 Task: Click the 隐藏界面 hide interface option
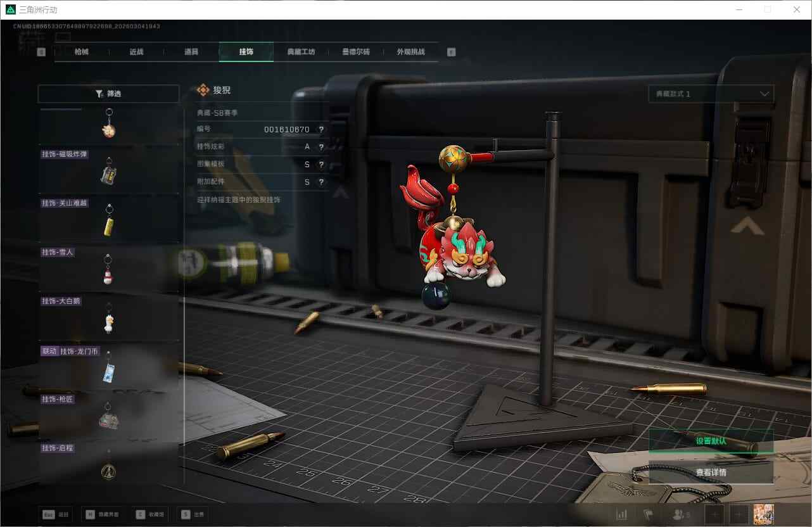tap(101, 514)
